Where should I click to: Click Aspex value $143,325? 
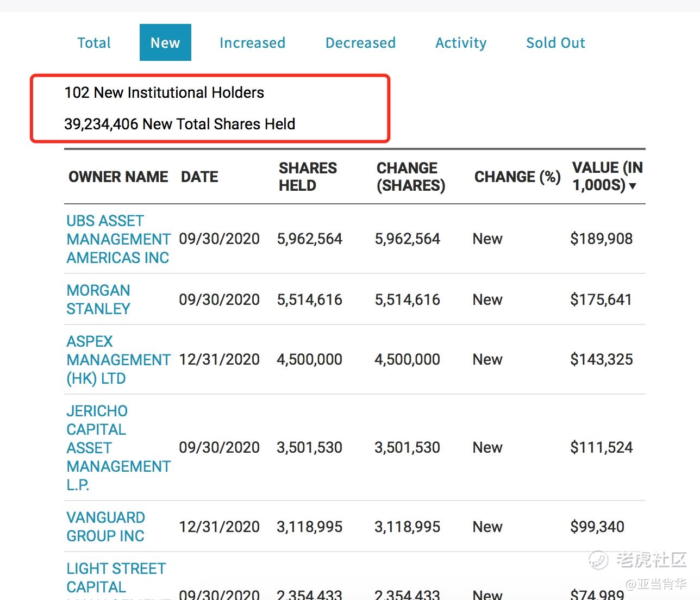click(602, 359)
